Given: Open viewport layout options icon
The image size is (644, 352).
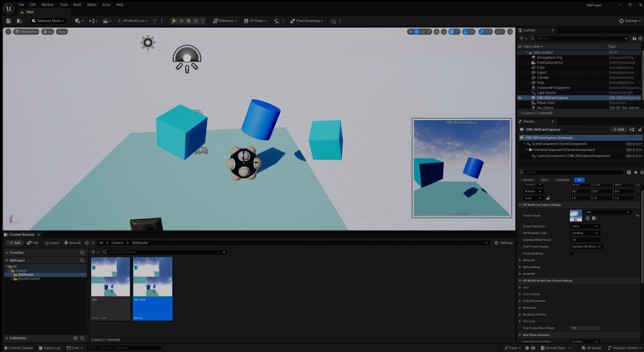Looking at the screenshot, I should pyautogui.click(x=510, y=31).
